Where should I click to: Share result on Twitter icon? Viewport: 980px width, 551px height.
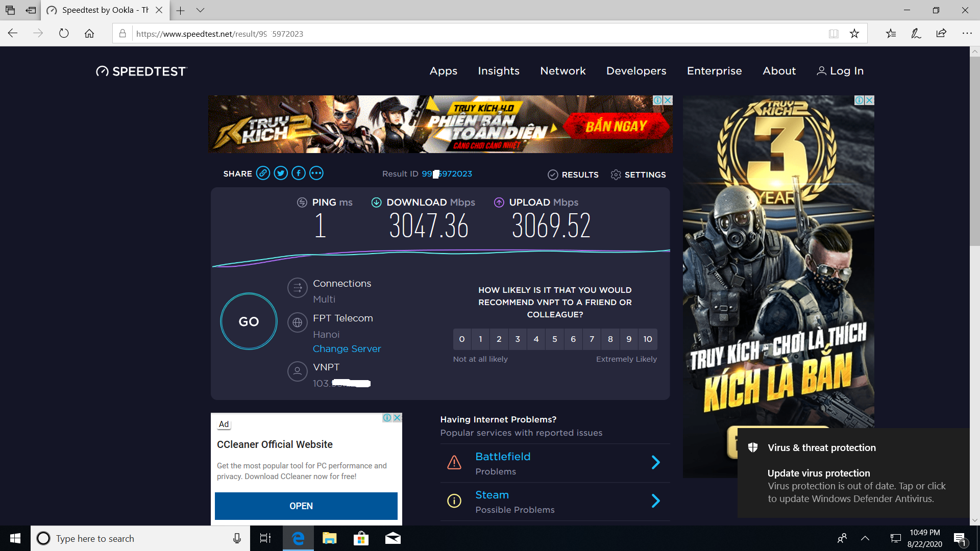[x=281, y=173]
